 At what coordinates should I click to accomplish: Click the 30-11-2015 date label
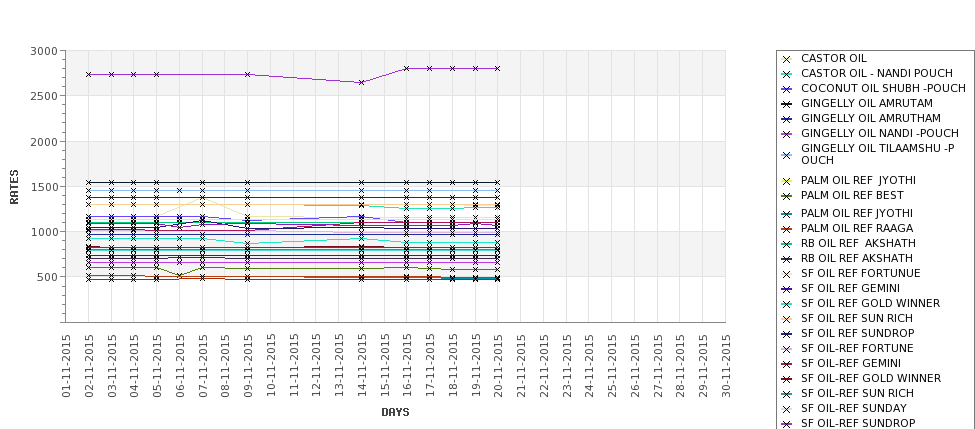click(x=725, y=366)
